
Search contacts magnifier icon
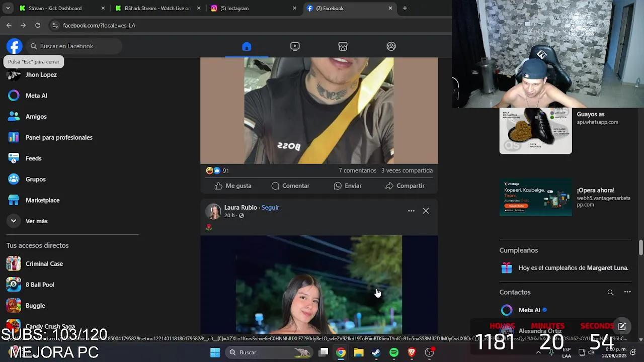[x=610, y=292]
